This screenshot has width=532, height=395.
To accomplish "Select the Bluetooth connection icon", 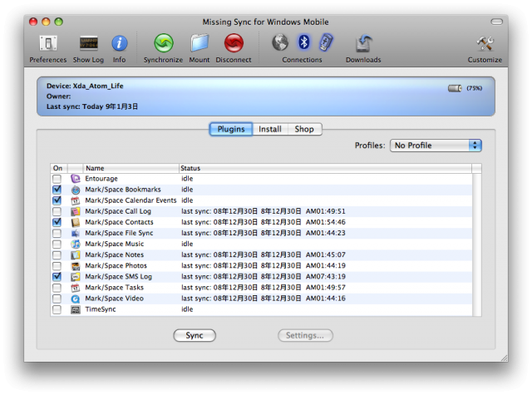I will tap(303, 42).
